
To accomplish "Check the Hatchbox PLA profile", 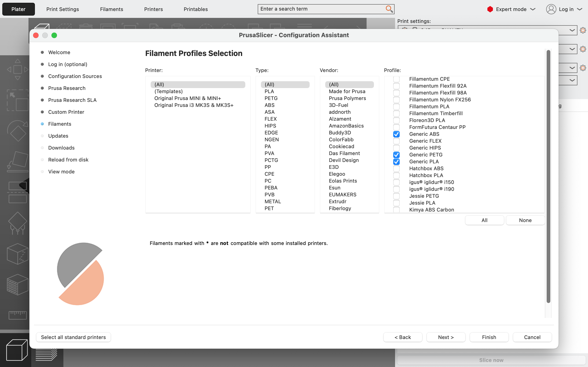I will tap(396, 175).
